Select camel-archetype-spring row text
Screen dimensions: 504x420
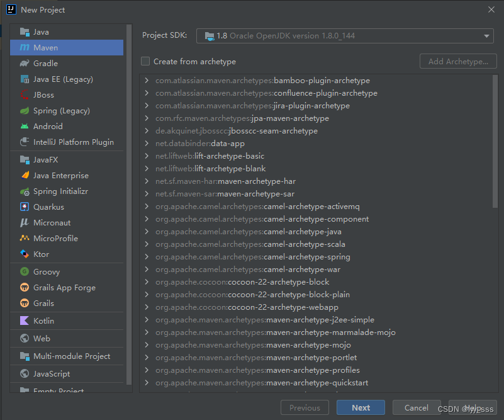253,257
